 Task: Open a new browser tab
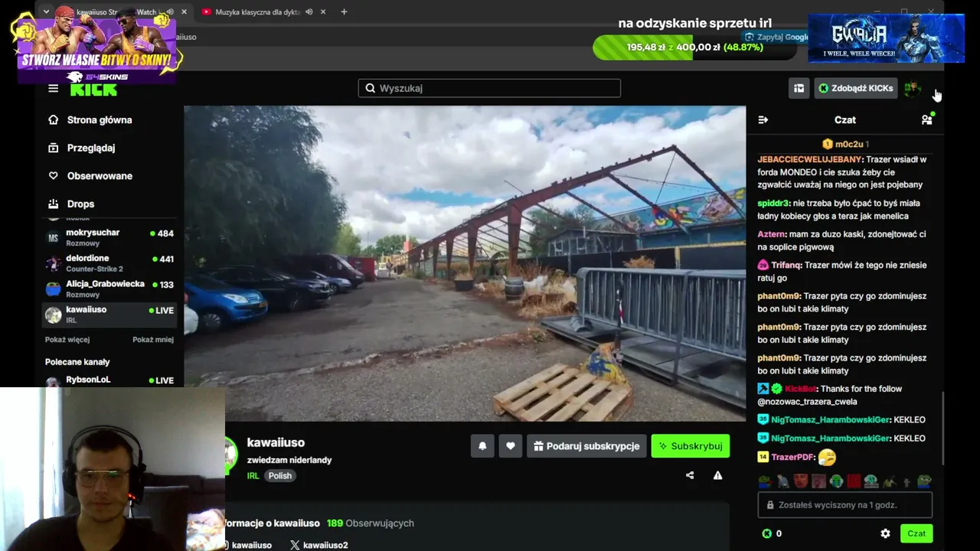[x=344, y=12]
